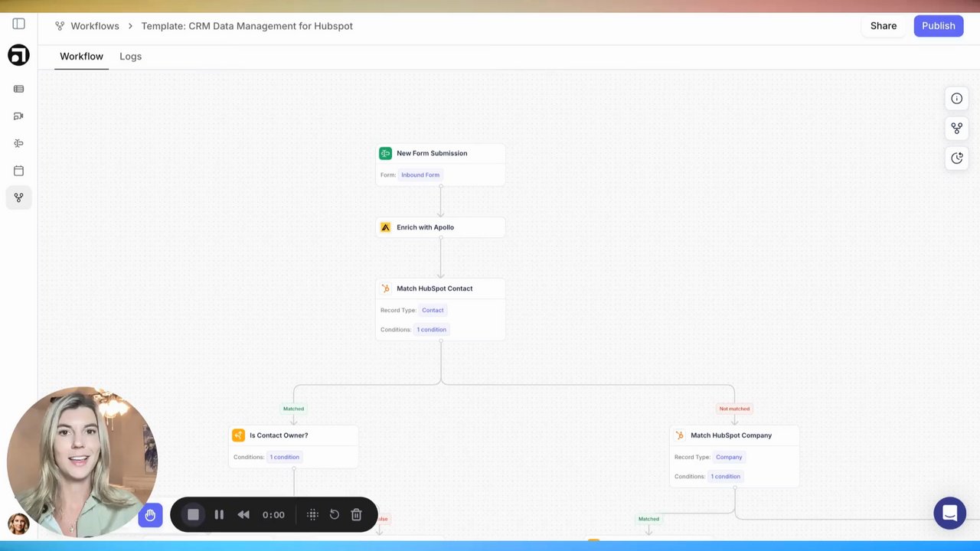Click the HubSpot icon on the Match Company node

679,435
